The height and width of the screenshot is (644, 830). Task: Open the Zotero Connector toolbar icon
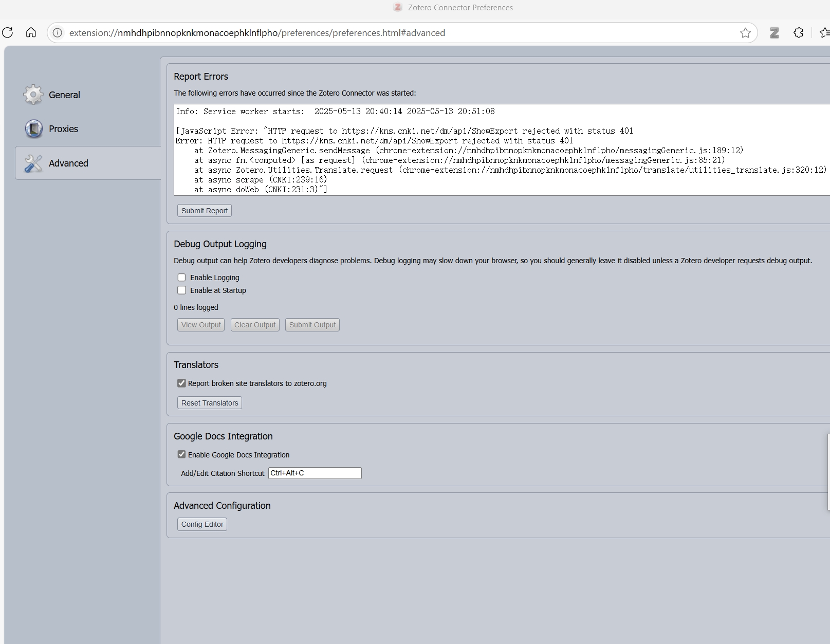[774, 33]
